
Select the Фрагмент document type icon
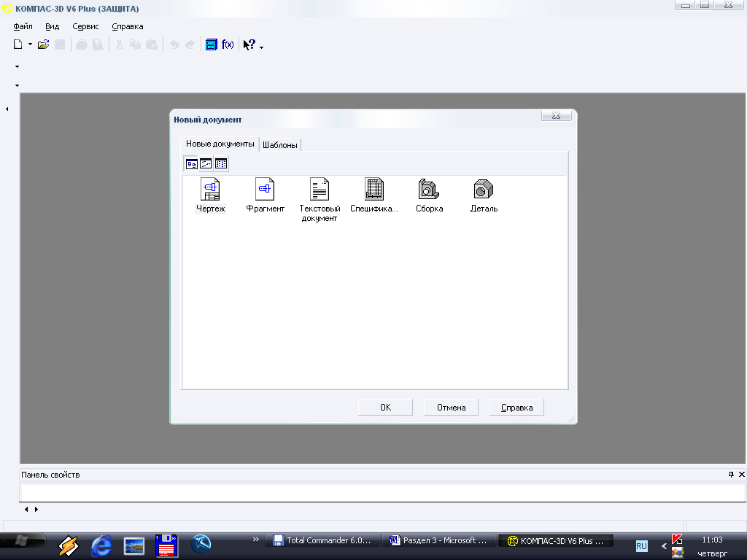pos(265,190)
